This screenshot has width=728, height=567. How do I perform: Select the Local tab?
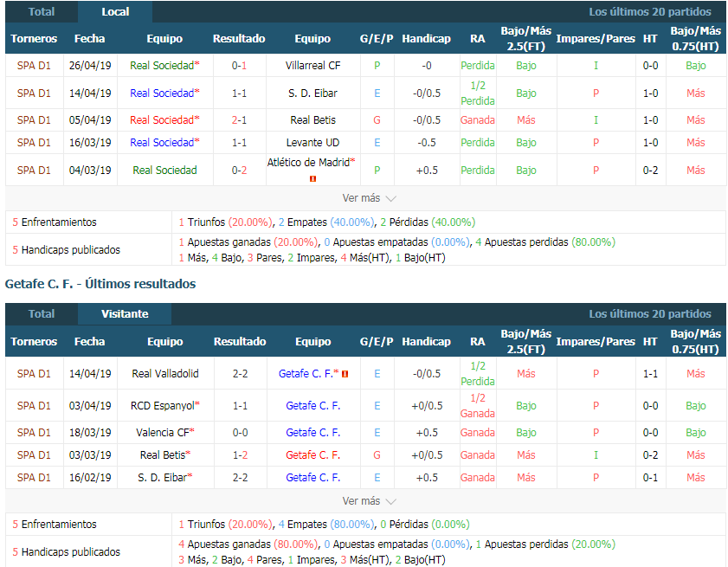coord(115,11)
